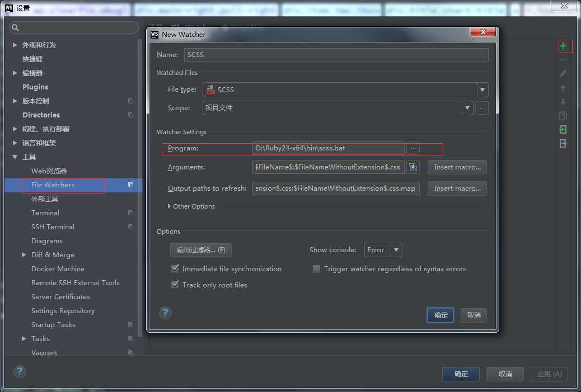Viewport: 581px width, 392px height.
Task: Click project-level icon beside Tasks
Action: [x=130, y=339]
